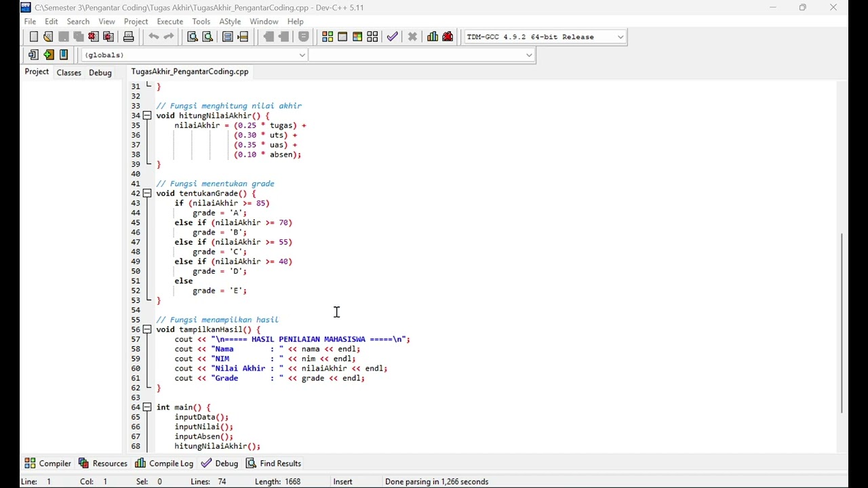Open the Window menu
868x488 pixels.
[264, 21]
